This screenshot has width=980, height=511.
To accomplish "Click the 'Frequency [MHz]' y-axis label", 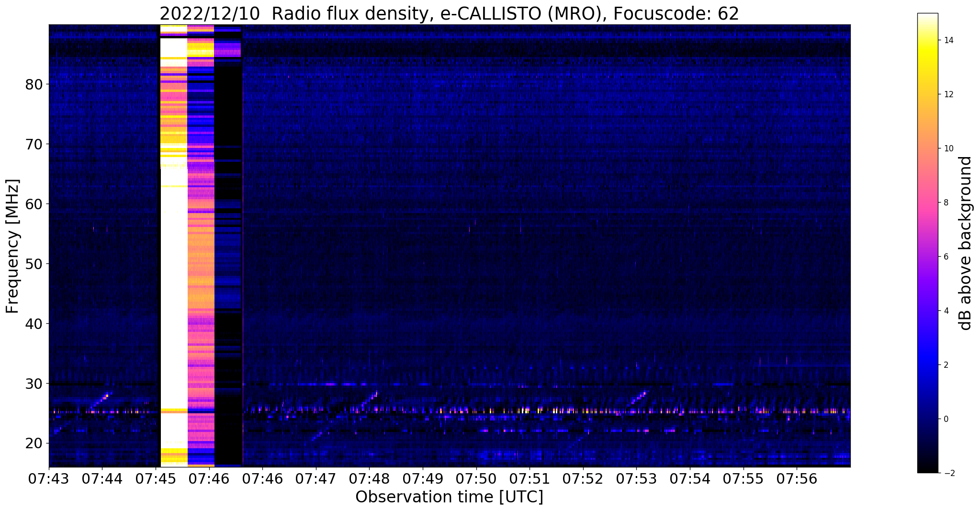I will 13,246.
